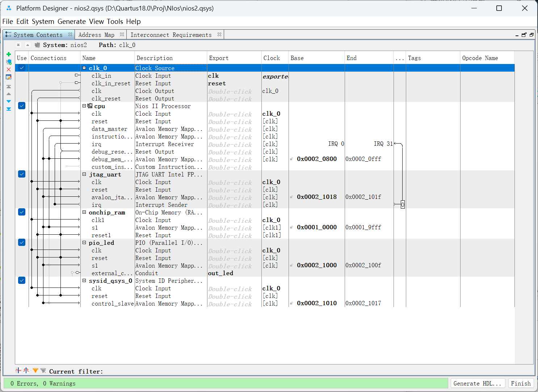Image resolution: width=538 pixels, height=392 pixels.
Task: Click the blue move-to-bottom icon in left toolbar
Action: click(x=9, y=109)
